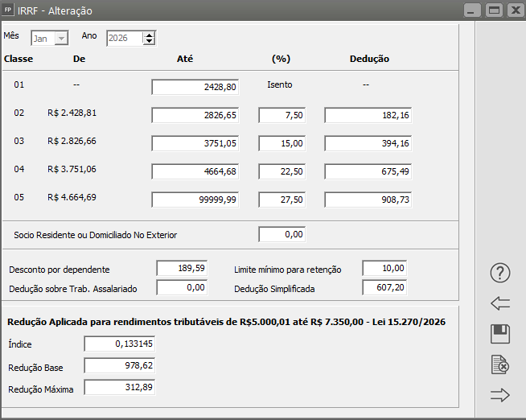This screenshot has width=526, height=420.
Task: Click the cancel document icon with X
Action: pyautogui.click(x=500, y=364)
